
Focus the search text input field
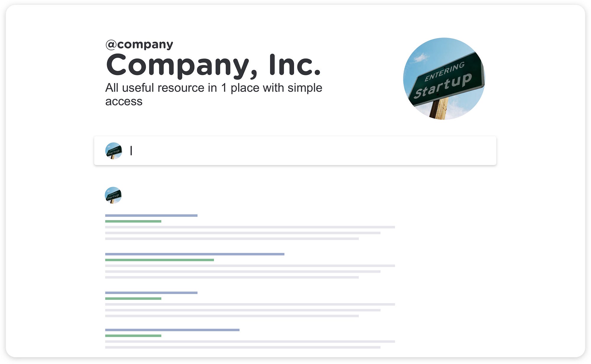(295, 151)
